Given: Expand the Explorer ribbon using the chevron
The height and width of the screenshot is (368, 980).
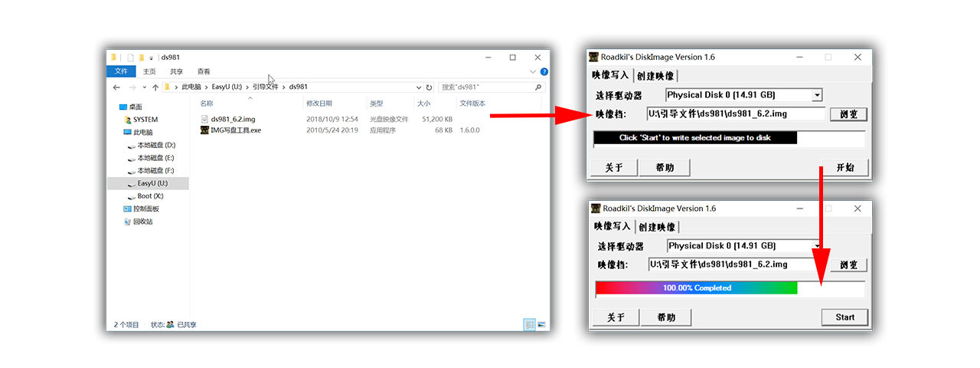Looking at the screenshot, I should 533,71.
